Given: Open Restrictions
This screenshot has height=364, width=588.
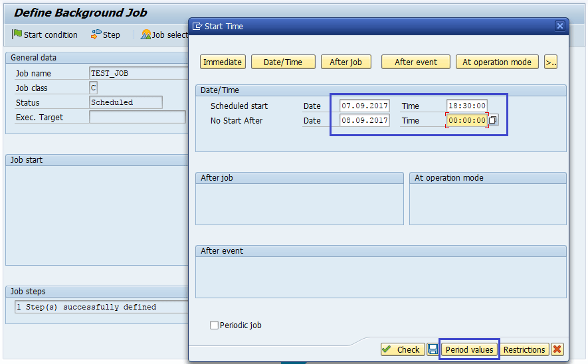Looking at the screenshot, I should [524, 349].
